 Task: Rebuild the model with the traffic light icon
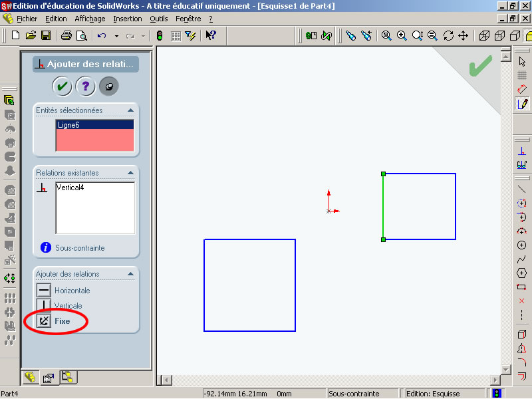[160, 36]
